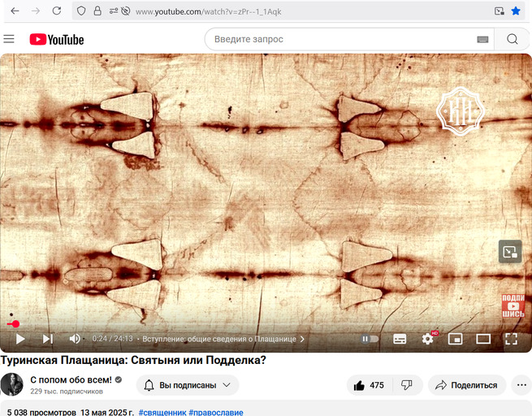The width and height of the screenshot is (532, 416).
Task: Click the picture-in-picture icon in address bar
Action: [499, 11]
